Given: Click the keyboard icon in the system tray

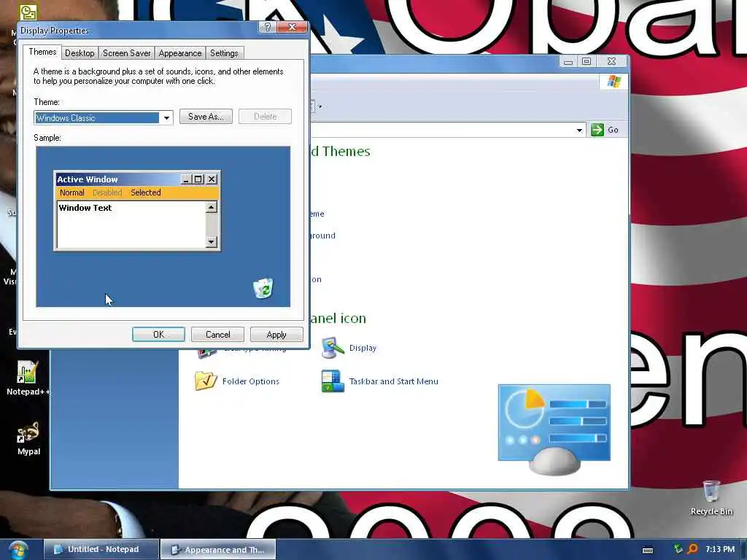Looking at the screenshot, I should [x=648, y=550].
